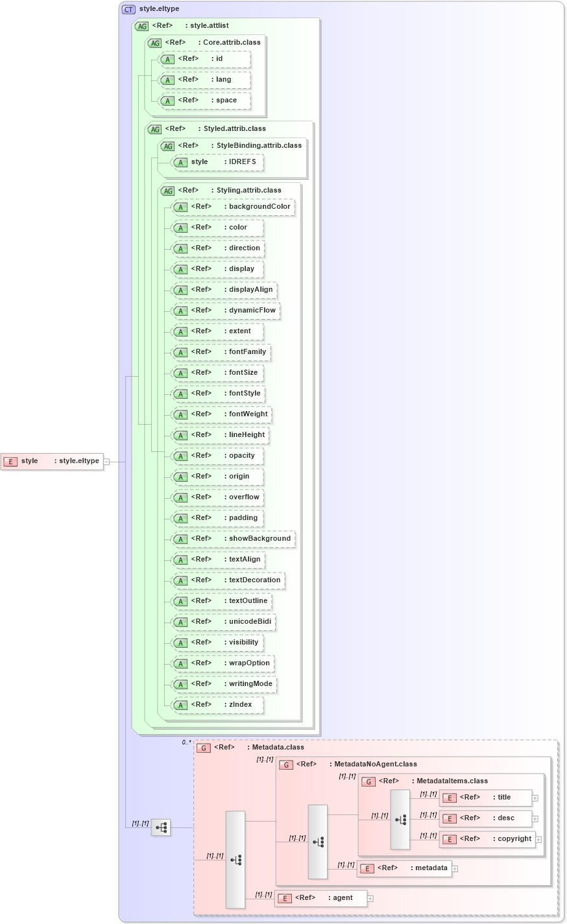567x924 pixels.
Task: Select the textDecoration attribute node
Action: [228, 580]
